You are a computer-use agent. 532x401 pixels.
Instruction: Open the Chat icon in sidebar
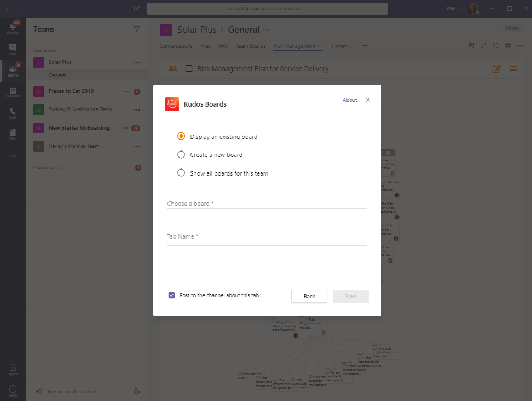click(13, 50)
